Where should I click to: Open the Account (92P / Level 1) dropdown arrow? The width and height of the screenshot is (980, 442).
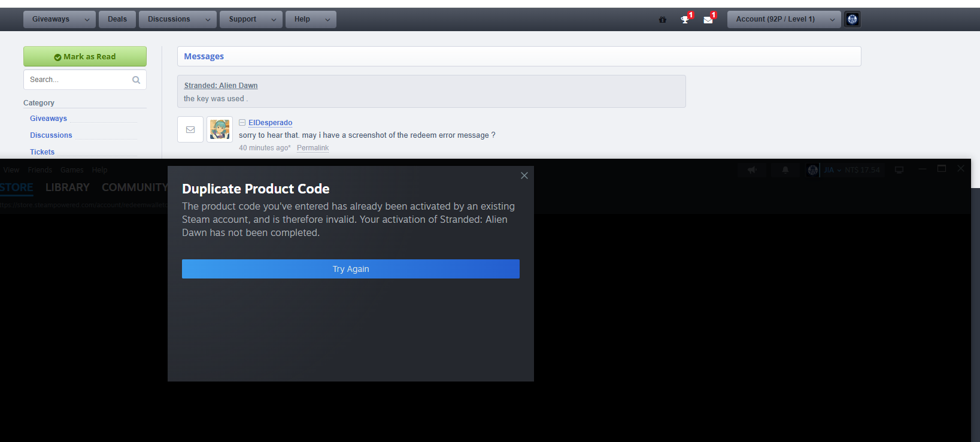click(x=832, y=20)
